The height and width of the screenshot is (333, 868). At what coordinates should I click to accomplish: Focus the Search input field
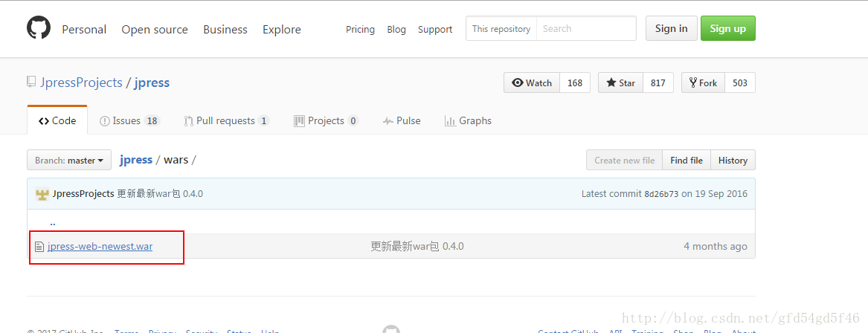click(586, 28)
